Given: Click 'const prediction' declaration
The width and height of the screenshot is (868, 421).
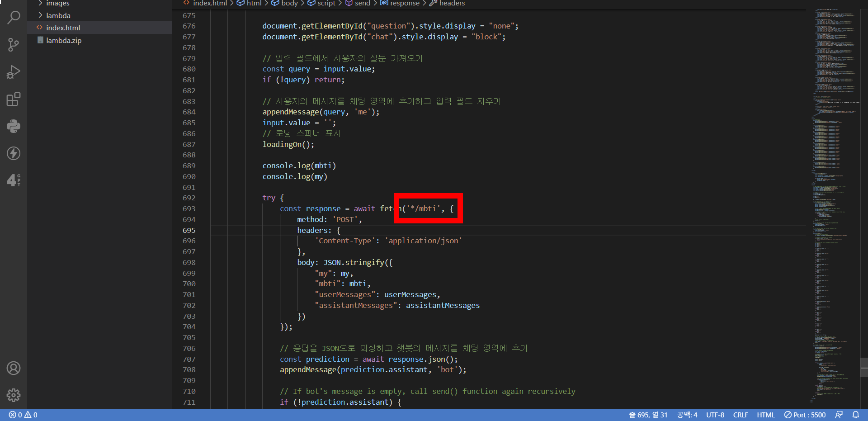Looking at the screenshot, I should tap(315, 359).
